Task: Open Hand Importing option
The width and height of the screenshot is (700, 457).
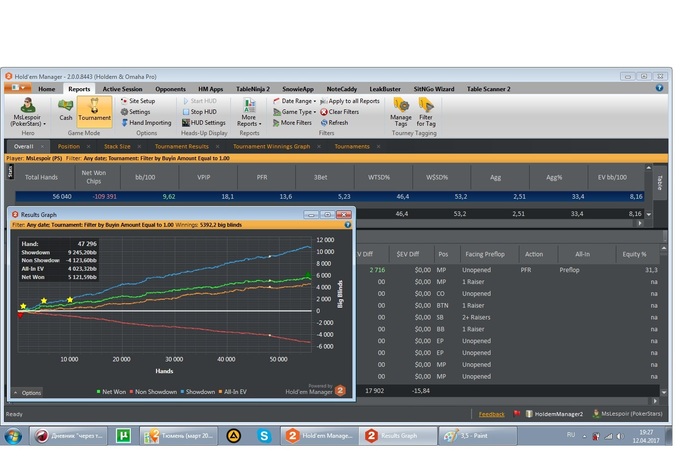Action: pyautogui.click(x=146, y=123)
